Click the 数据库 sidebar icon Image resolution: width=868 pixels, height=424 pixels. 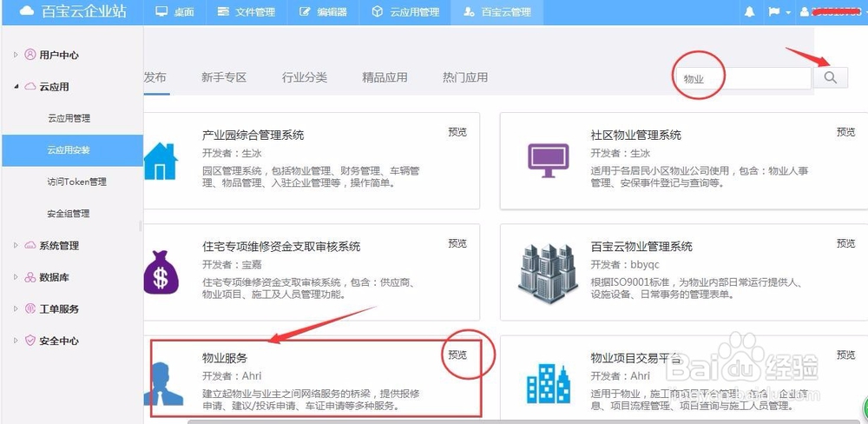point(30,277)
